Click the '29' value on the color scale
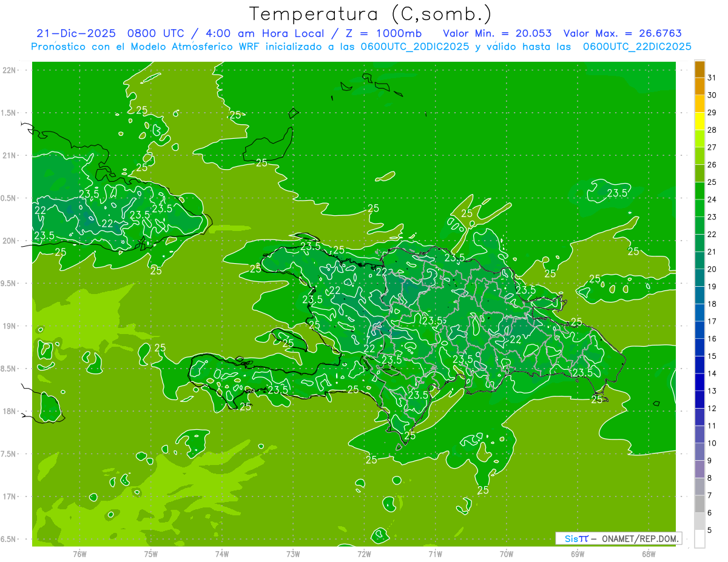The height and width of the screenshot is (562, 728). tap(712, 113)
